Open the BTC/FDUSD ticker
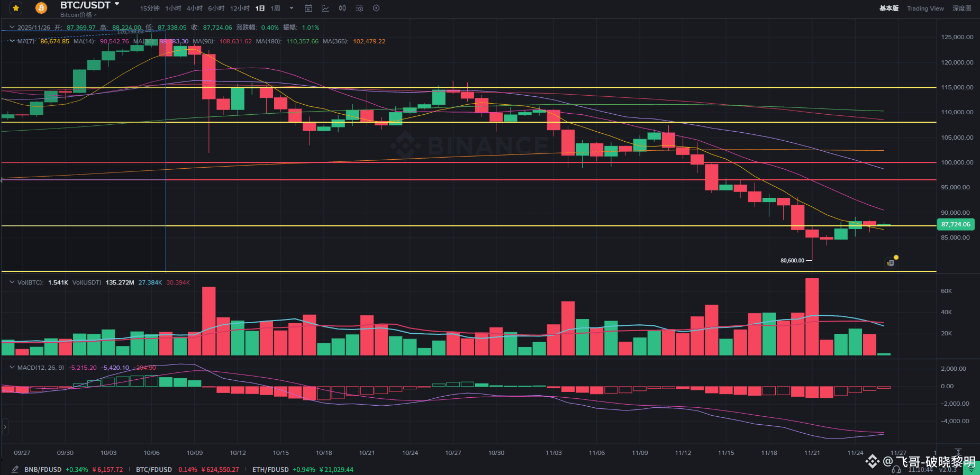This screenshot has width=980, height=475. point(187,470)
